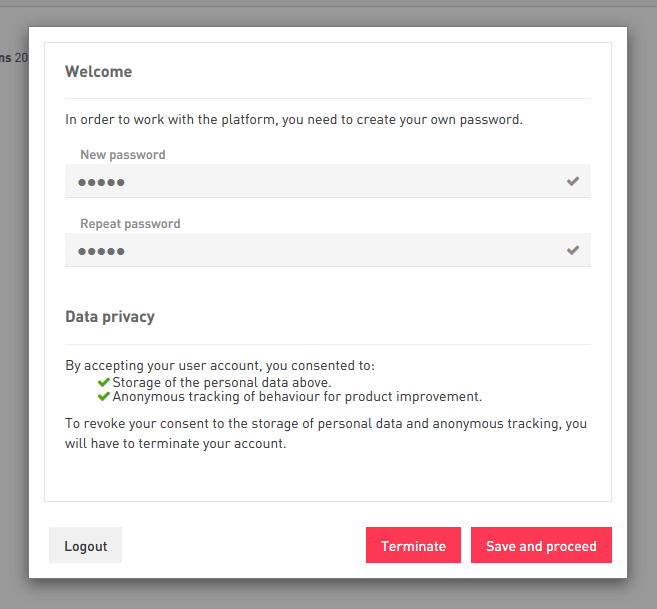
Task: Click the grey checkmark in Repeat password field
Action: click(x=573, y=250)
